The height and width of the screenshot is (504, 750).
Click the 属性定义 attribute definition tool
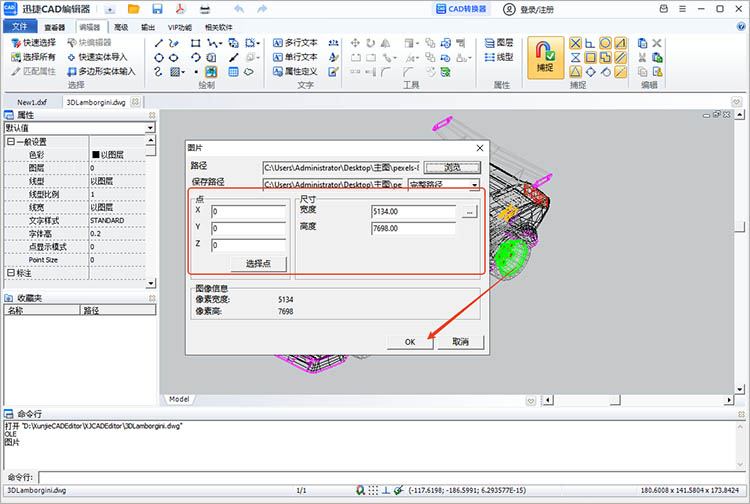[294, 72]
